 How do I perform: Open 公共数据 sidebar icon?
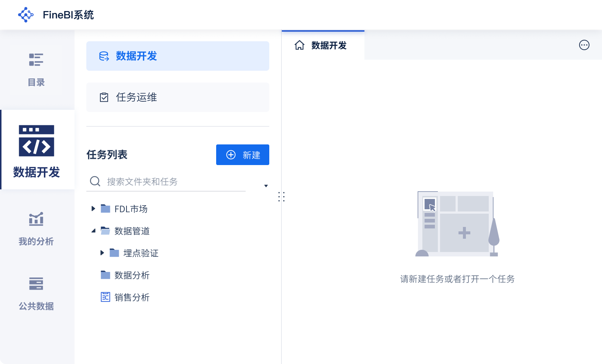[x=36, y=284]
